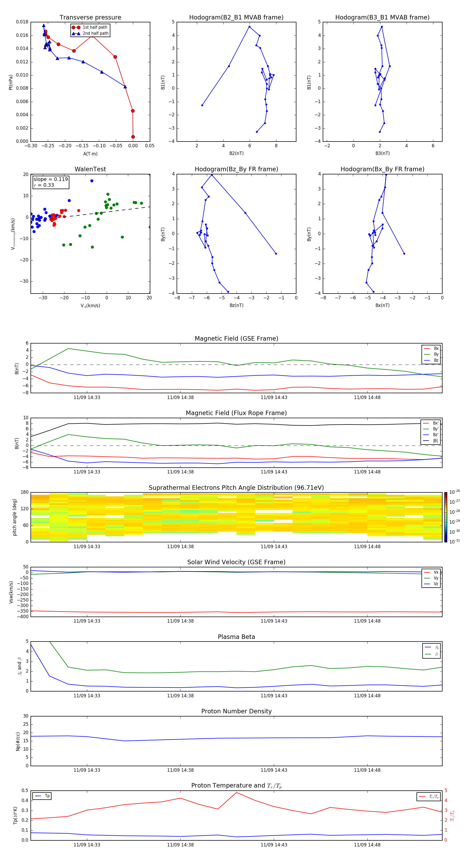
Task: Click the "Bx'" Flux Rope legend entry
Action: [431, 423]
